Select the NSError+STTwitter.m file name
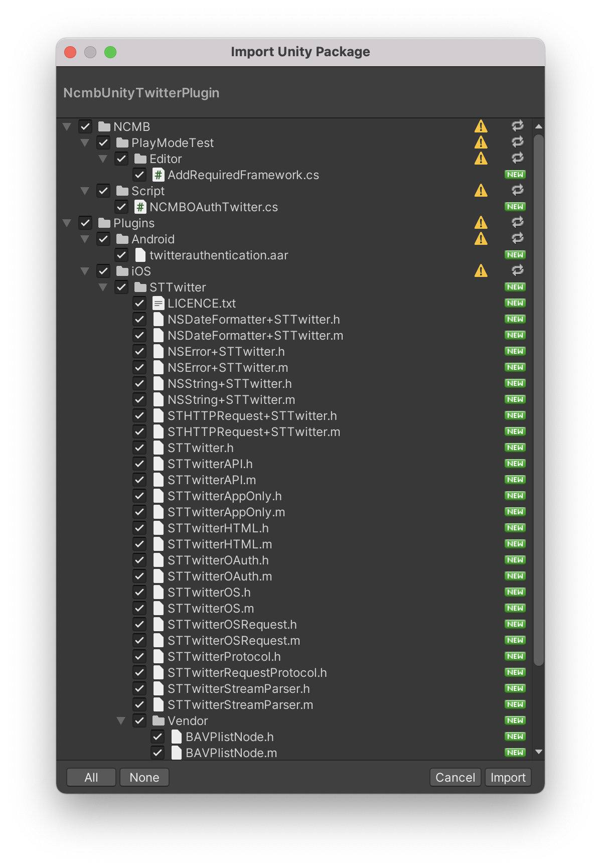 (228, 367)
